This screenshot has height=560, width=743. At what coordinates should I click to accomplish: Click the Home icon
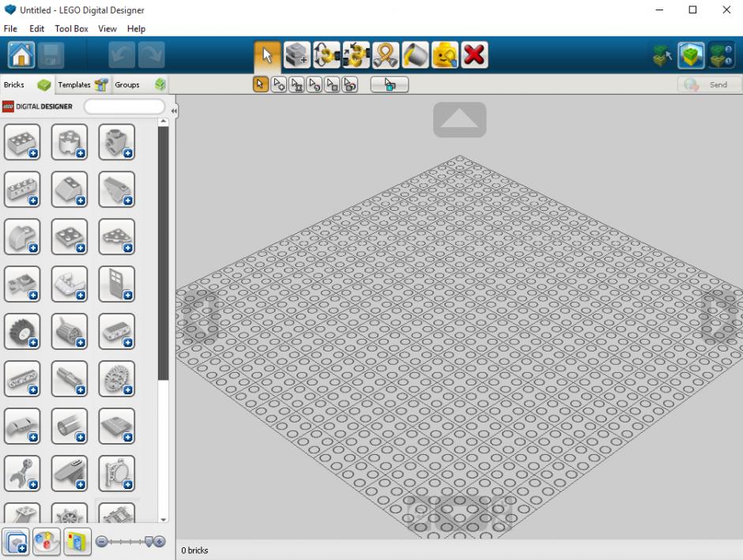tap(21, 54)
